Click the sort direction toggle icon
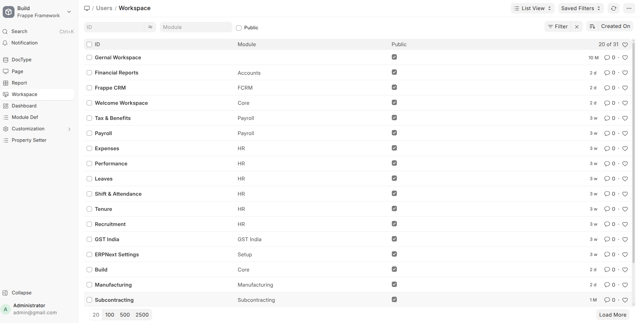 592,26
